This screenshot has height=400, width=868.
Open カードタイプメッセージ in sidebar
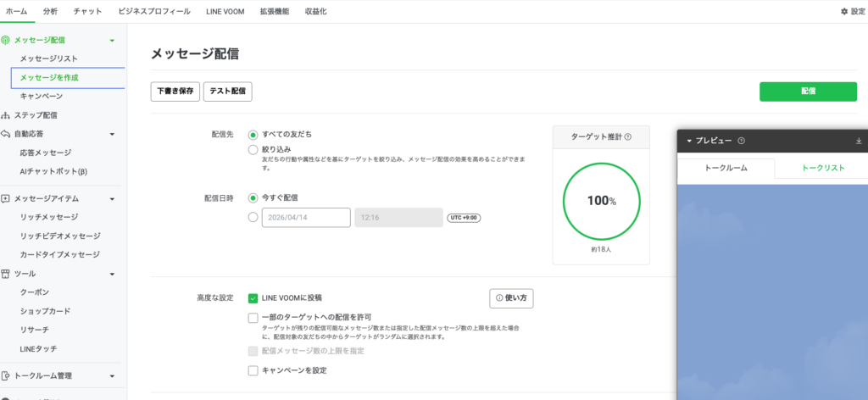tap(60, 254)
